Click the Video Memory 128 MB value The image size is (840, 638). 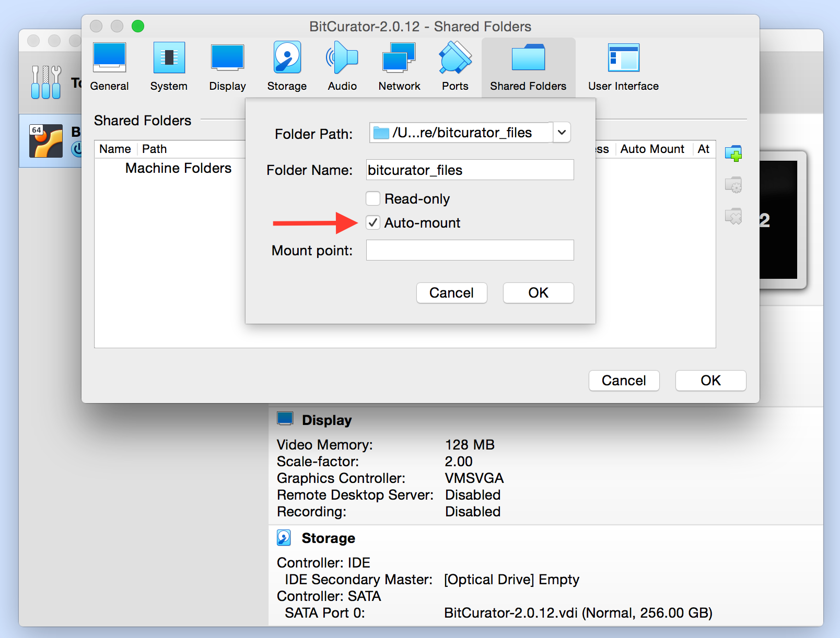coord(470,445)
